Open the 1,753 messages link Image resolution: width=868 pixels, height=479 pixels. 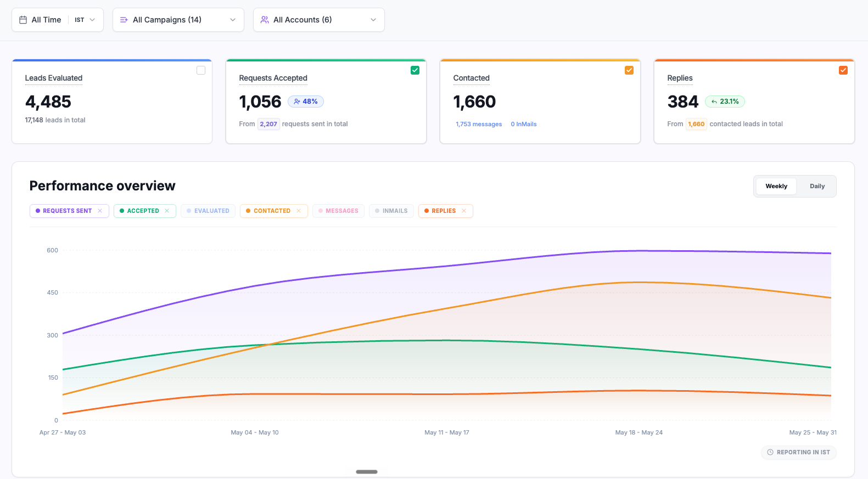(x=479, y=124)
